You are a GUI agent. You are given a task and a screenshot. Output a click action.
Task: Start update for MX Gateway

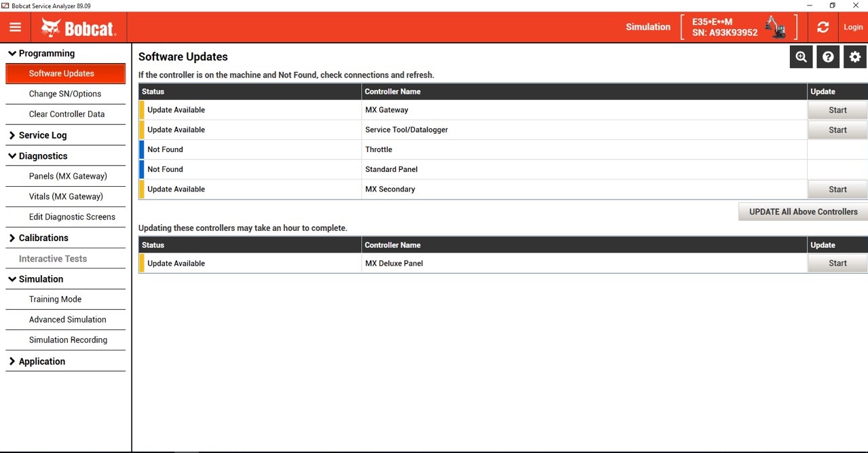[837, 110]
